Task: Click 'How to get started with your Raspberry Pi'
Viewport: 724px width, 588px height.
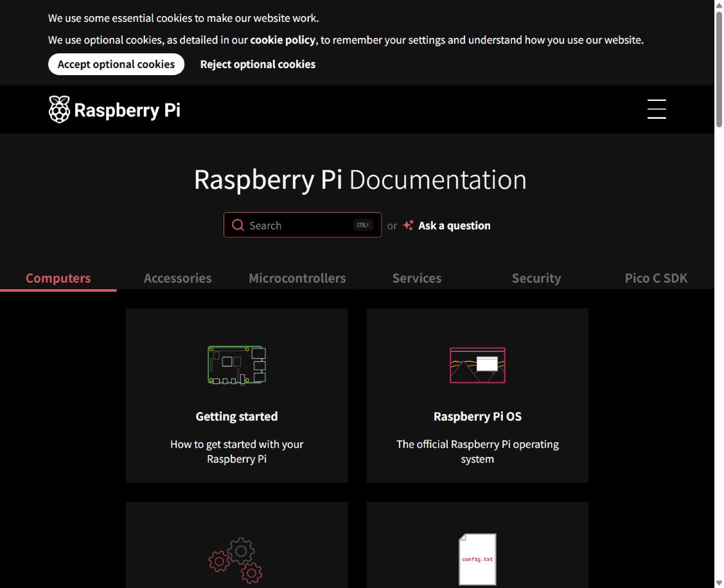Action: click(x=236, y=451)
